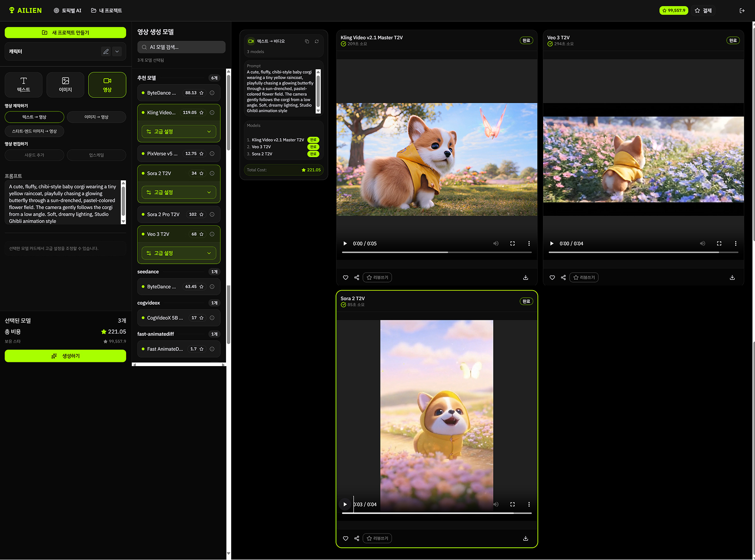
Task: Like the Veo 3 T2V result
Action: [x=552, y=277]
